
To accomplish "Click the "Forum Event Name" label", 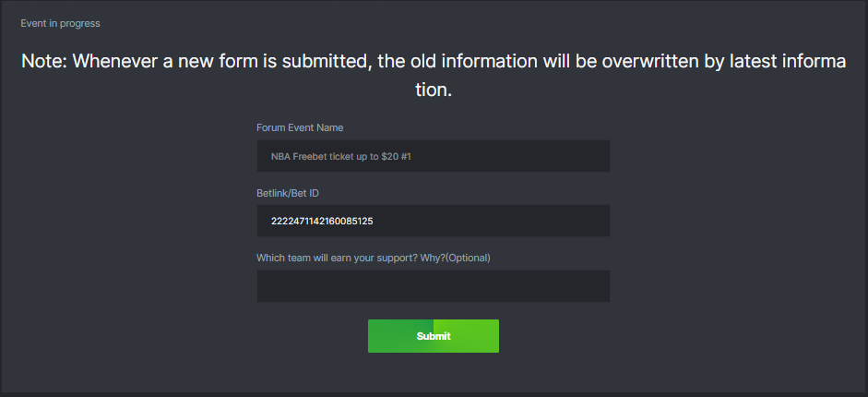I will coord(300,127).
